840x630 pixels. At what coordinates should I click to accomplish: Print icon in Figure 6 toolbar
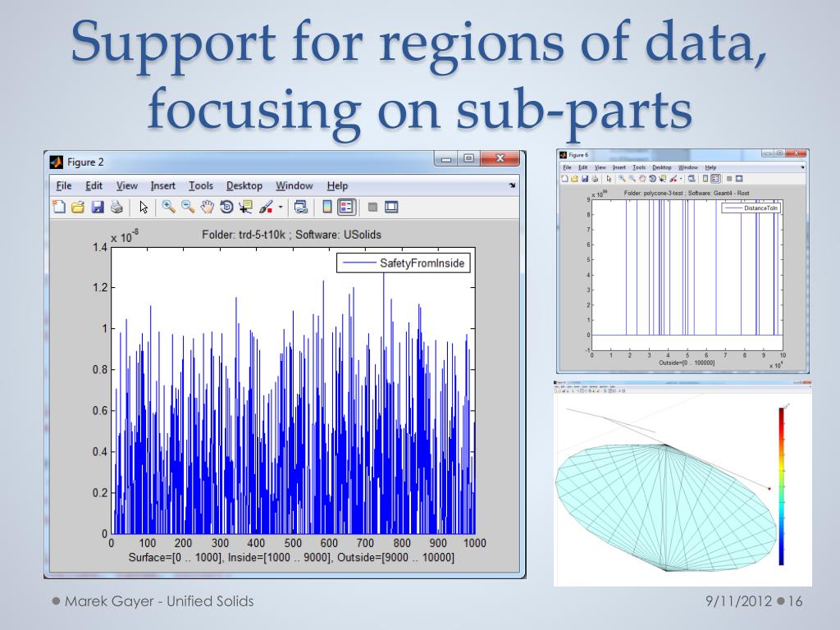point(595,179)
